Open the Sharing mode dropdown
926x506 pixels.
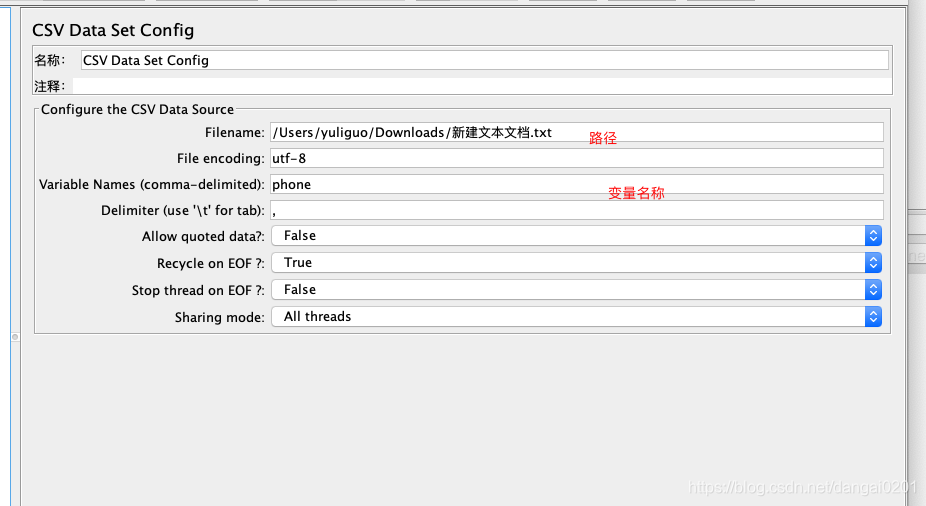click(576, 317)
